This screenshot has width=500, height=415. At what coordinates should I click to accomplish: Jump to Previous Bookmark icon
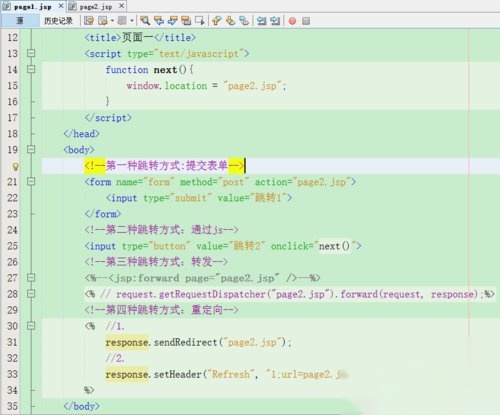[217, 21]
